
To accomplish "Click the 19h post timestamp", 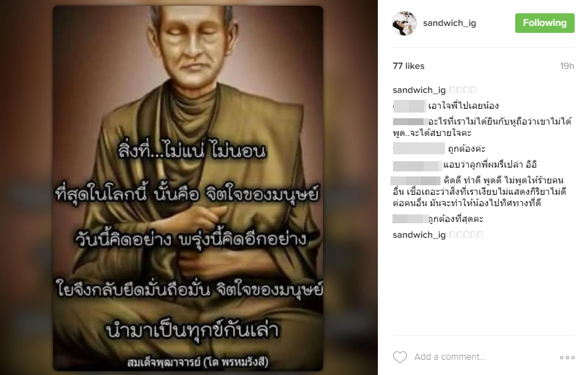I will 567,66.
